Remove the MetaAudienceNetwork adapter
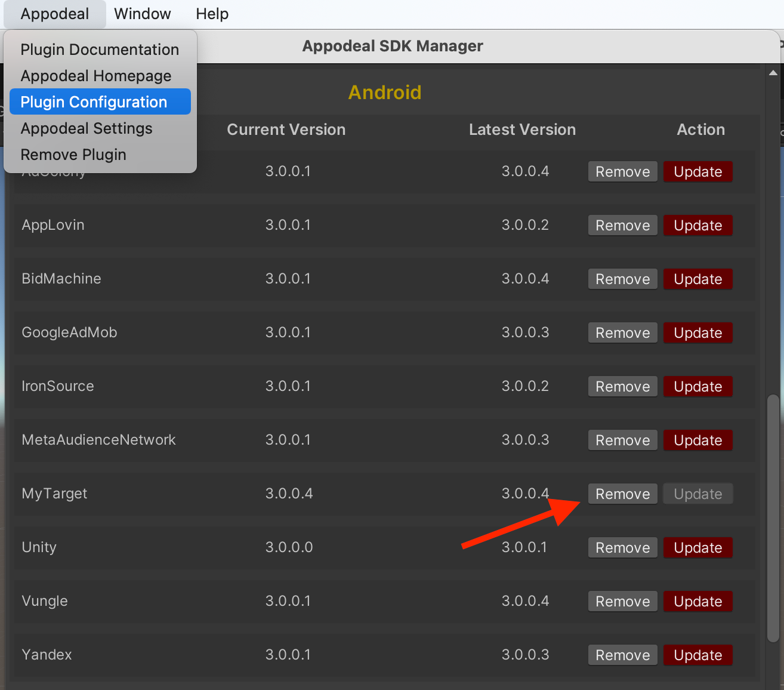Viewport: 784px width, 690px height. click(622, 441)
